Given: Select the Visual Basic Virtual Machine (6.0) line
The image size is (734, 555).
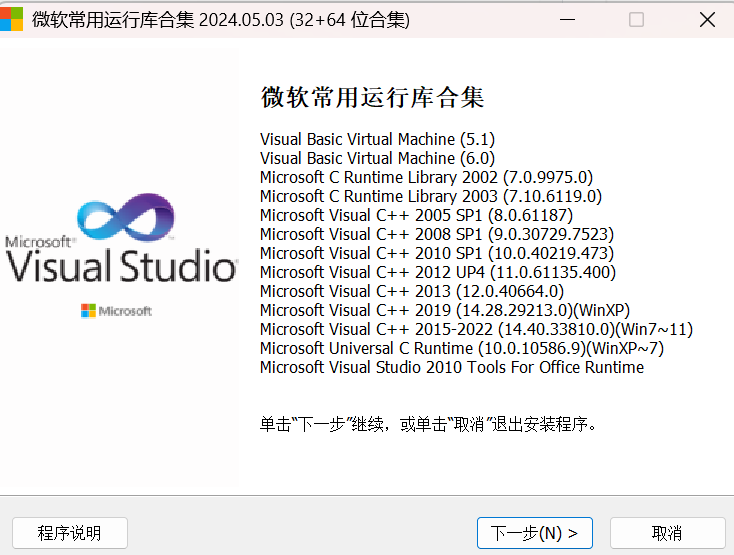Looking at the screenshot, I should point(377,158).
